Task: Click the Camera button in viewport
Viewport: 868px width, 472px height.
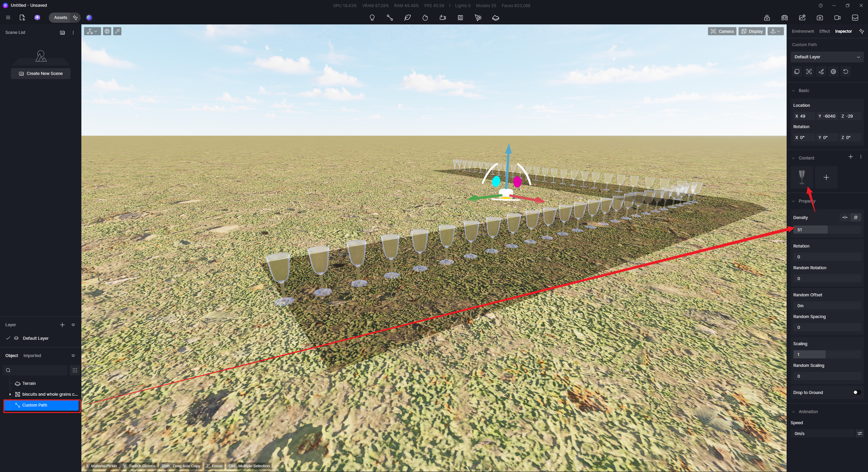Action: tap(722, 31)
